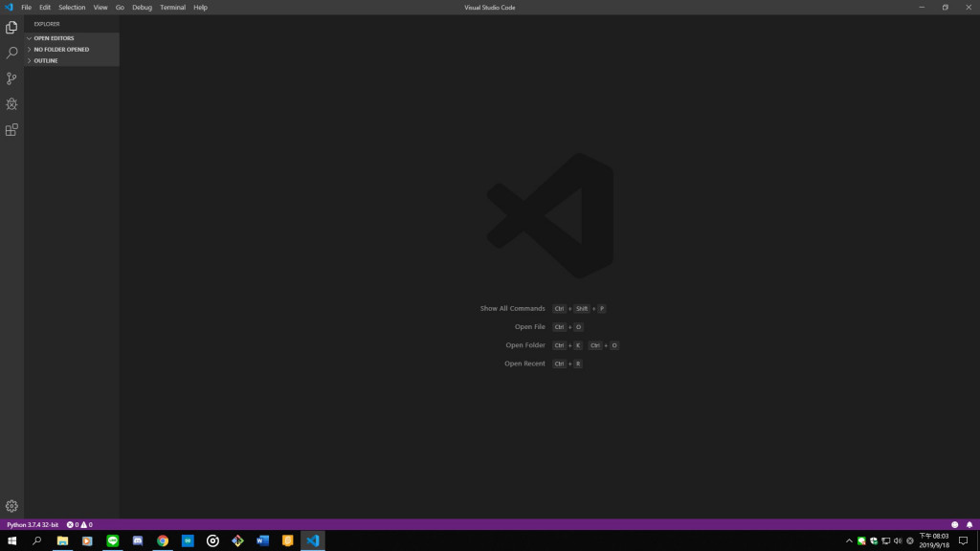Click the errors count icon in status bar
The image size is (980, 551).
(70, 525)
